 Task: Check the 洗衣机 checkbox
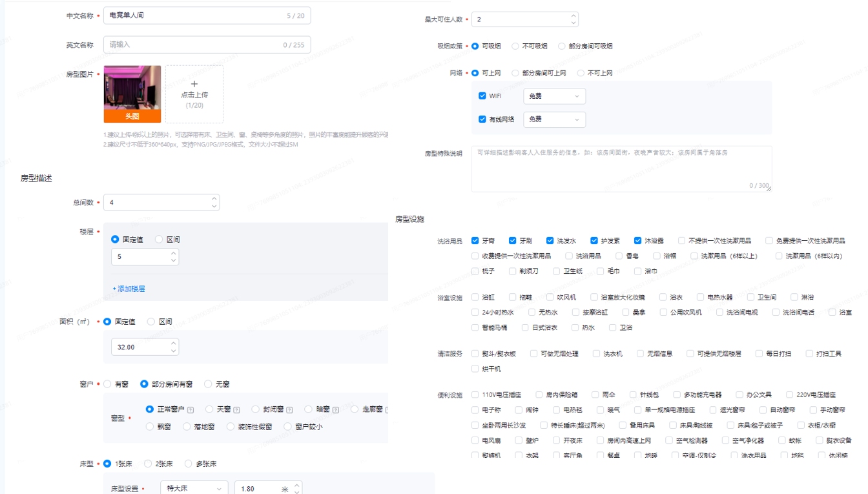pyautogui.click(x=597, y=354)
